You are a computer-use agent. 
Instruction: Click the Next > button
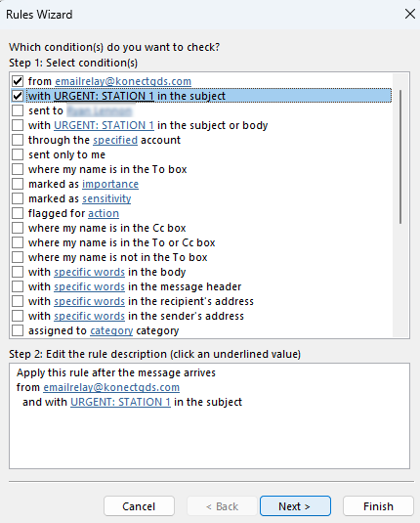click(295, 506)
